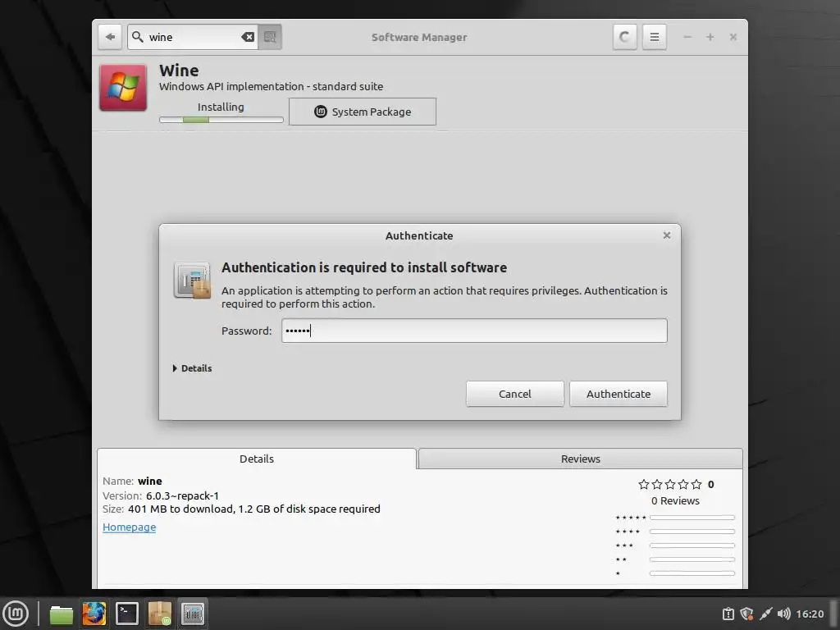Click the five-star rating outline

669,484
